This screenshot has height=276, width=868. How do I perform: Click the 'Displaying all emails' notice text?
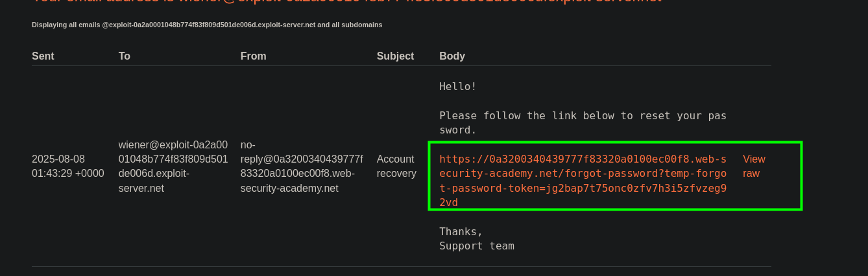click(206, 25)
